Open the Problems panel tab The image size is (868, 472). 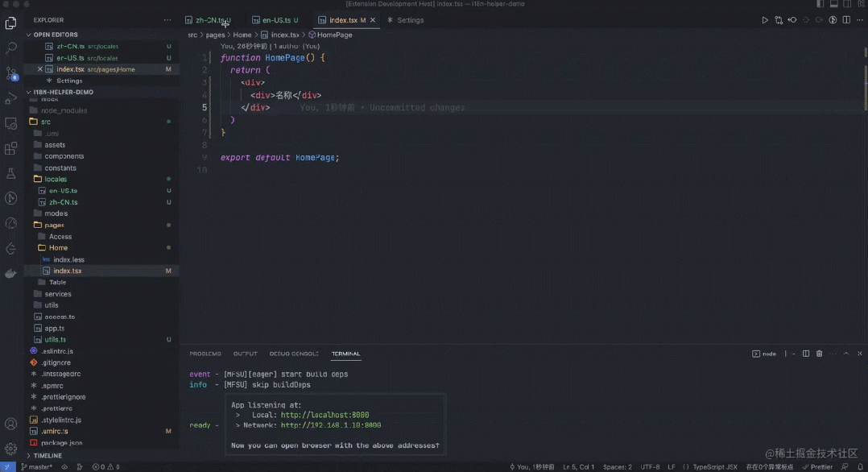[205, 354]
